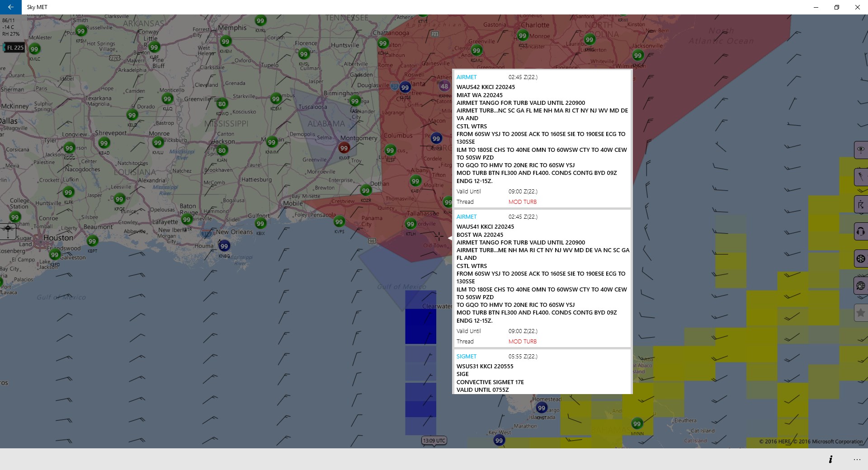Select the KLLQ station marker
The image size is (868, 470).
click(167, 99)
